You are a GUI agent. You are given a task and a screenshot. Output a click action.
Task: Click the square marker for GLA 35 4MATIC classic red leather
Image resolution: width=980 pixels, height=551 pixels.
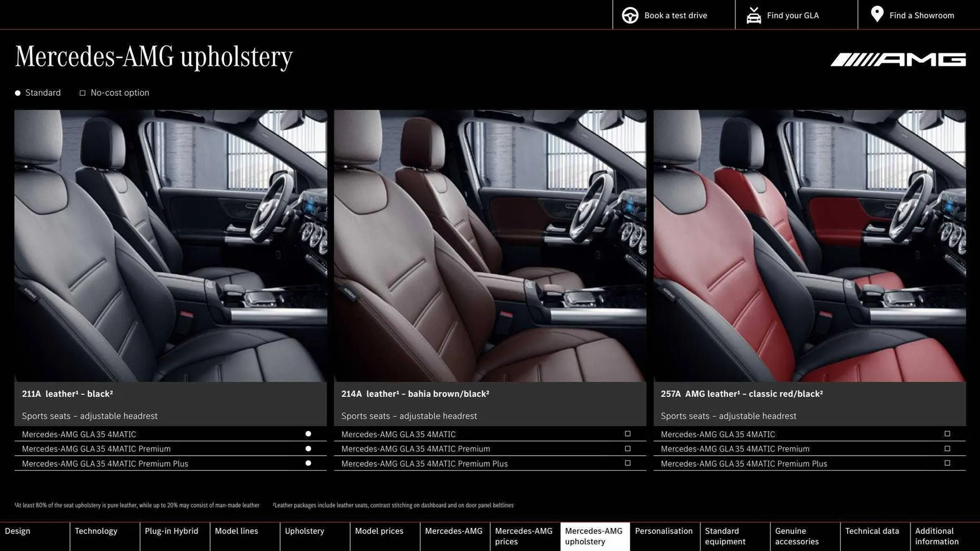[x=946, y=434]
